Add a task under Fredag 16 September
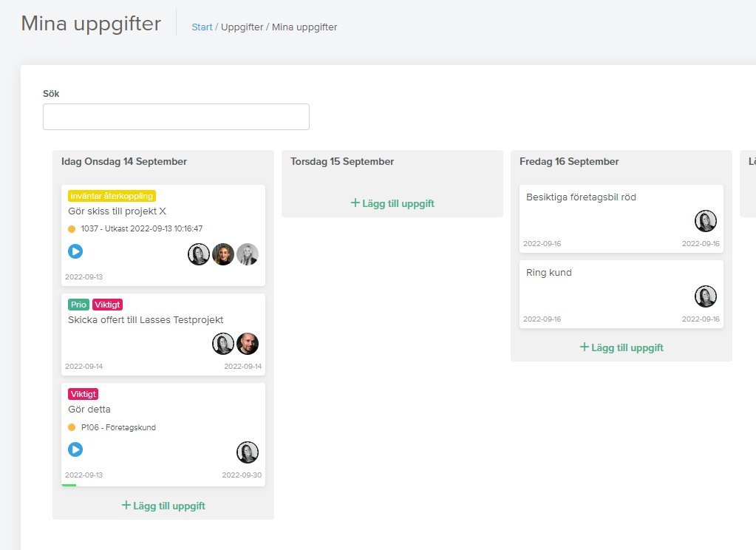This screenshot has height=550, width=756. pos(622,348)
